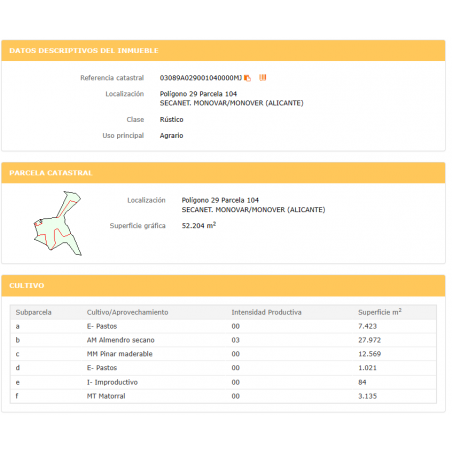Click 'MT Matorral' cell
This screenshot has width=452, height=452.
(x=106, y=396)
